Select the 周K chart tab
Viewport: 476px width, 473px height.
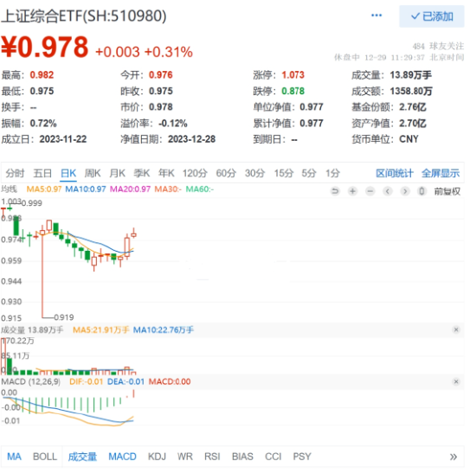point(93,173)
